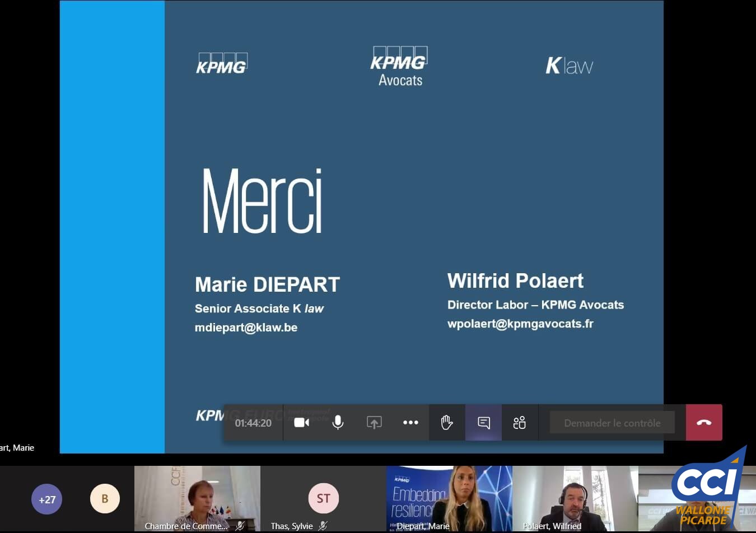Open the +27 more participants bubble
The image size is (756, 533).
click(x=47, y=499)
